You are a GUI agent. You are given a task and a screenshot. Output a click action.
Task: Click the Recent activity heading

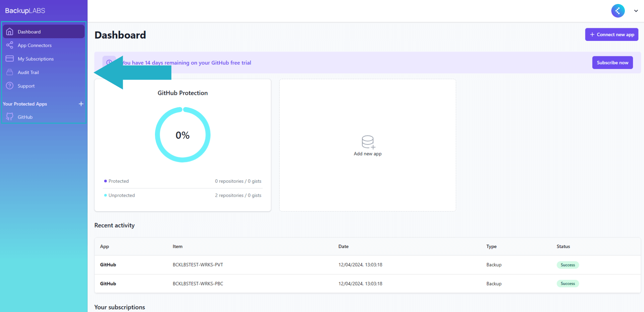click(114, 226)
